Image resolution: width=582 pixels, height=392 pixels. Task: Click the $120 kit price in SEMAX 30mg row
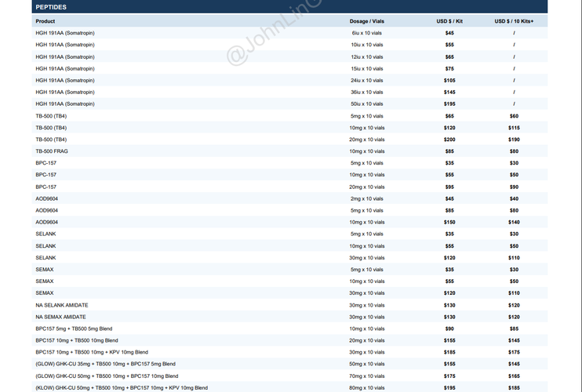[449, 293]
